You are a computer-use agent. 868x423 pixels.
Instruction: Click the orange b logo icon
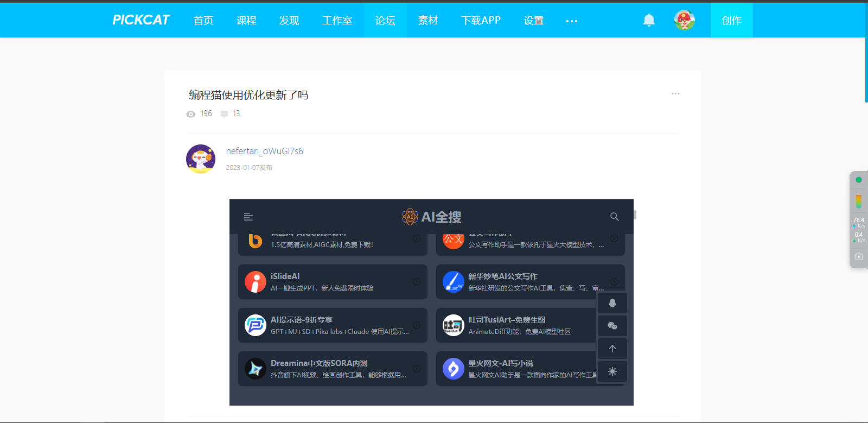pyautogui.click(x=256, y=241)
